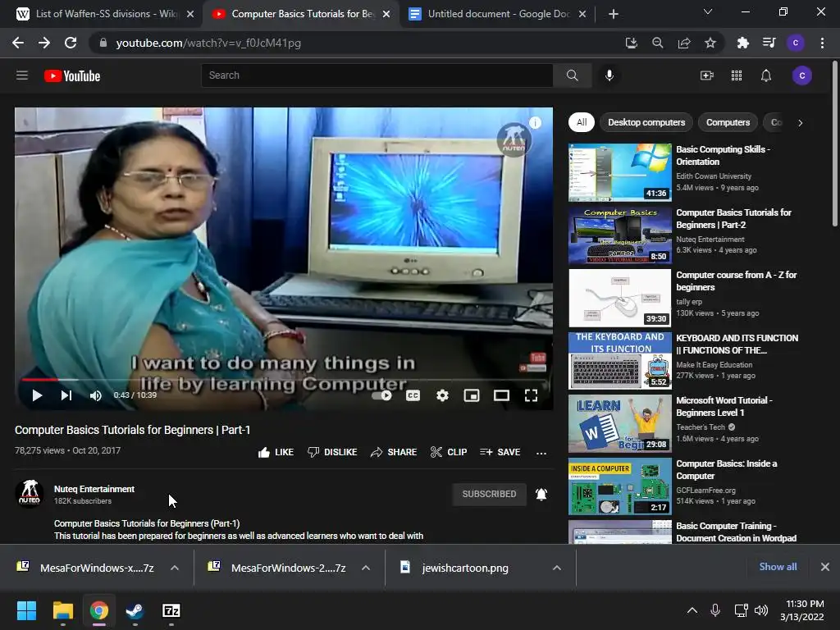Image resolution: width=840 pixels, height=630 pixels.
Task: Open KEYBOARD AND ITS FUNCTION thumbnail
Action: click(x=620, y=361)
